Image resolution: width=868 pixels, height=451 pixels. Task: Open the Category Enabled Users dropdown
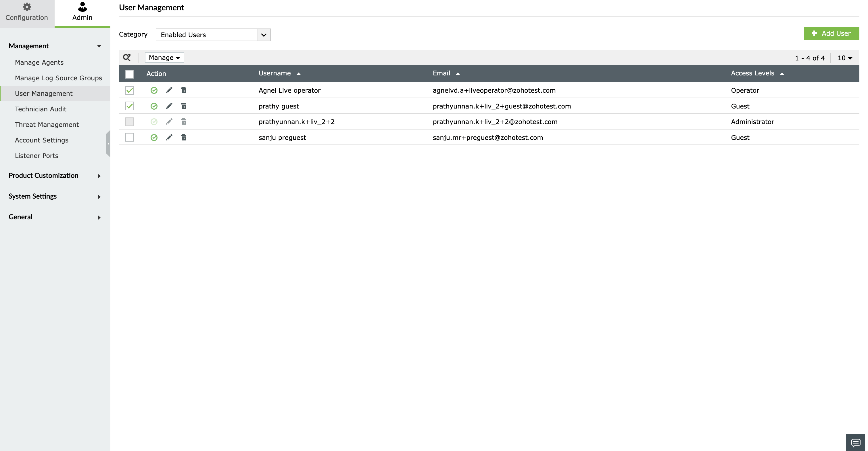(213, 35)
